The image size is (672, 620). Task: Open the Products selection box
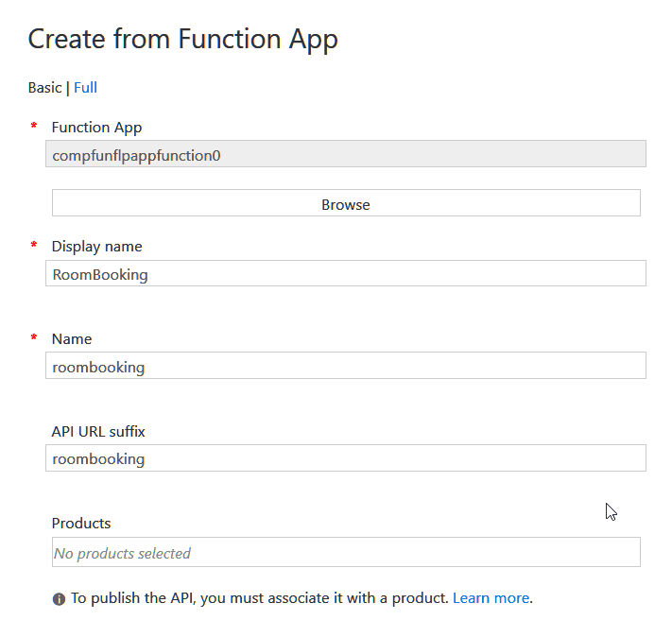point(346,552)
